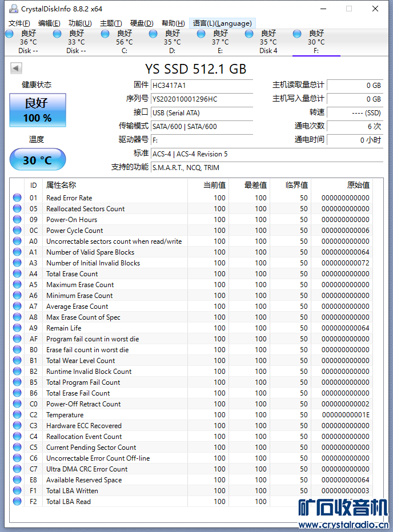Click status icon for Number of Initial Invalid Blocks
The image size is (393, 532).
coord(17,263)
